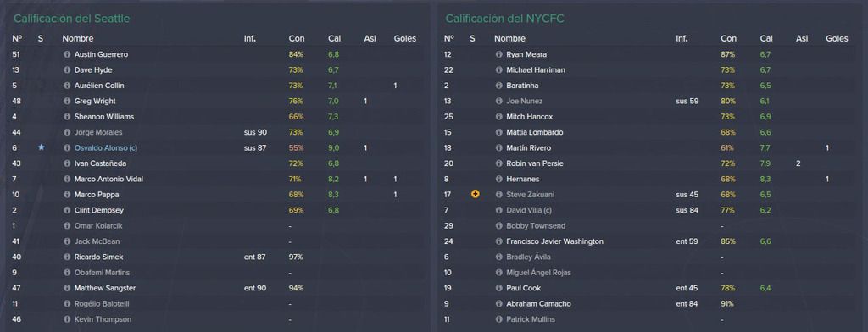Click info icon beside Clint Dempsey
Image resolution: width=868 pixels, height=332 pixels.
67,210
